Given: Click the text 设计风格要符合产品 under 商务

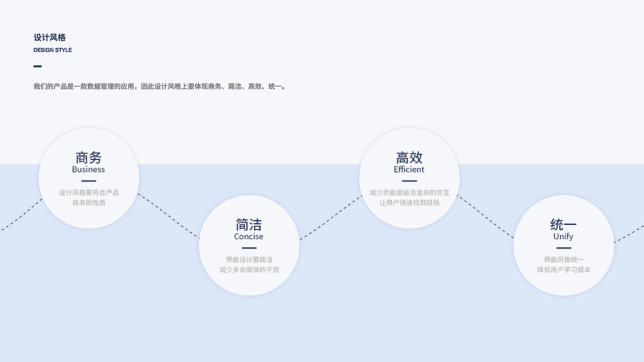Looking at the screenshot, I should pos(89,193).
